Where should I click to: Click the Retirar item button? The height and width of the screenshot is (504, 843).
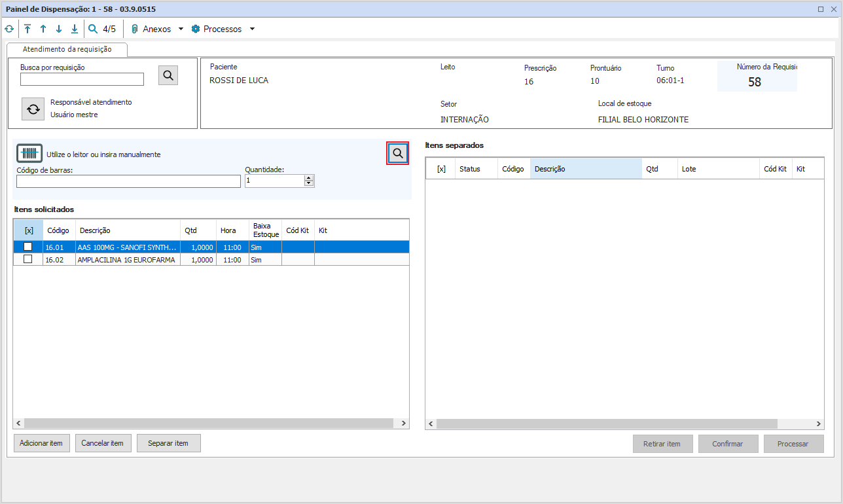click(662, 444)
